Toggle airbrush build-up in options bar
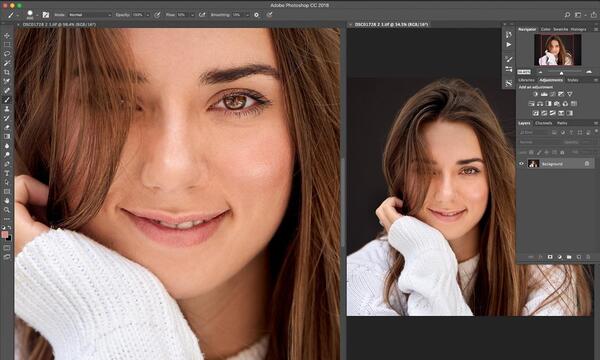The width and height of the screenshot is (600, 360). tap(202, 15)
